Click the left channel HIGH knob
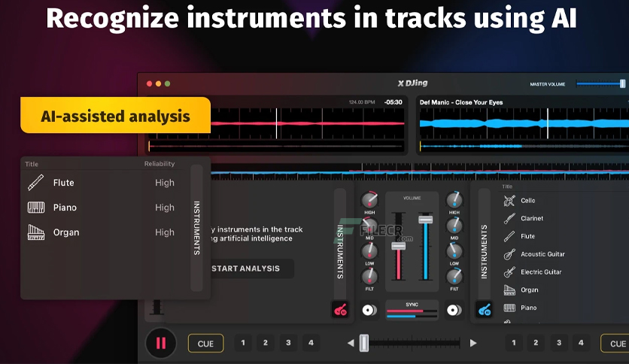The image size is (629, 364). [x=369, y=200]
